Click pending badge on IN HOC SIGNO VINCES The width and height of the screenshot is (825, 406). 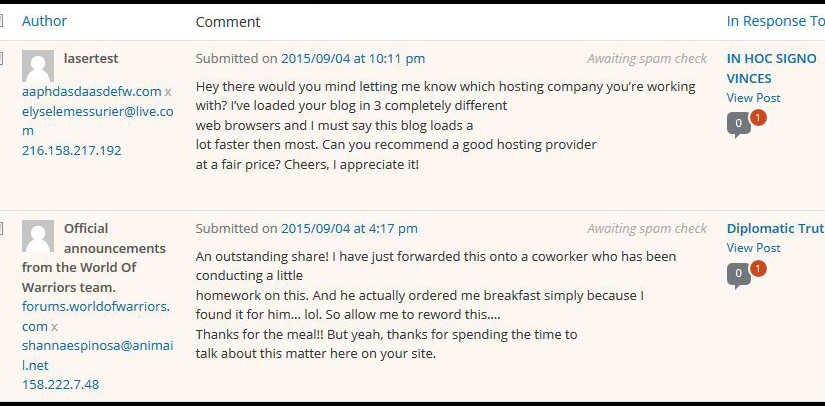pyautogui.click(x=758, y=118)
